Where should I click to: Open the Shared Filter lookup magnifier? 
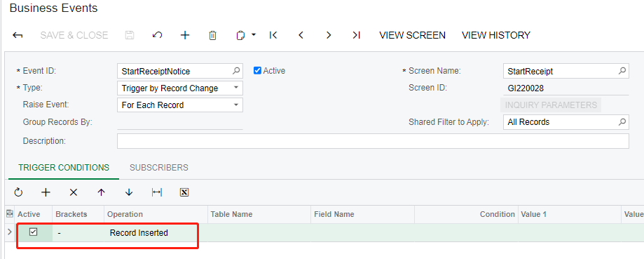(622, 121)
